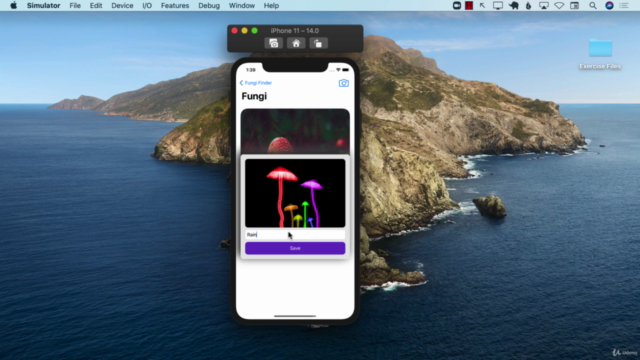Close the simulator window

234,31
